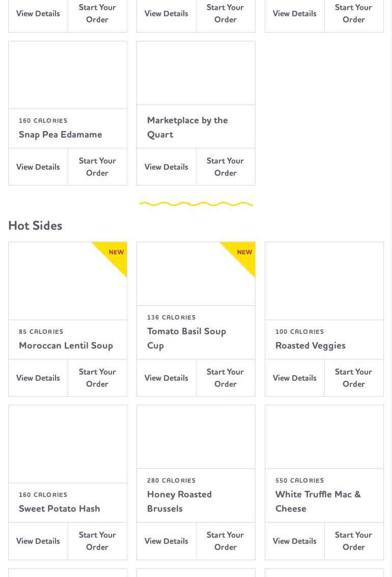Start your order for Snap Pea Edamame
392x577 pixels.
97,167
